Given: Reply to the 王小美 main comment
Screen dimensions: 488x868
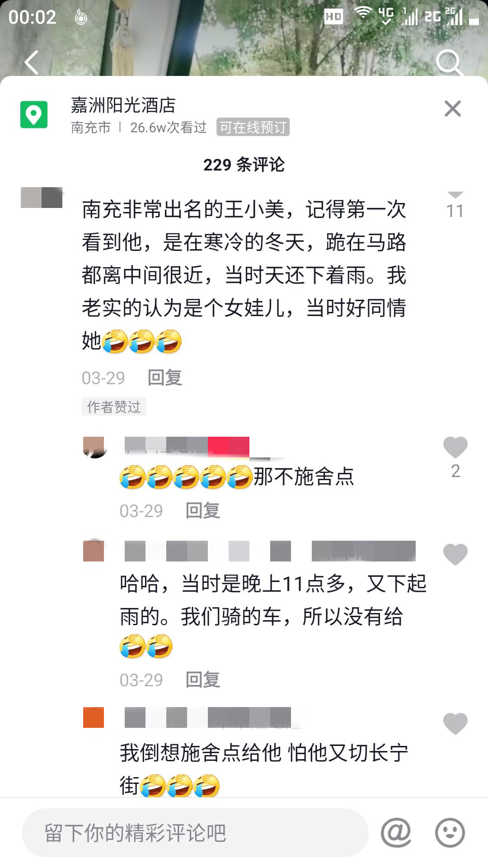Looking at the screenshot, I should (x=165, y=377).
